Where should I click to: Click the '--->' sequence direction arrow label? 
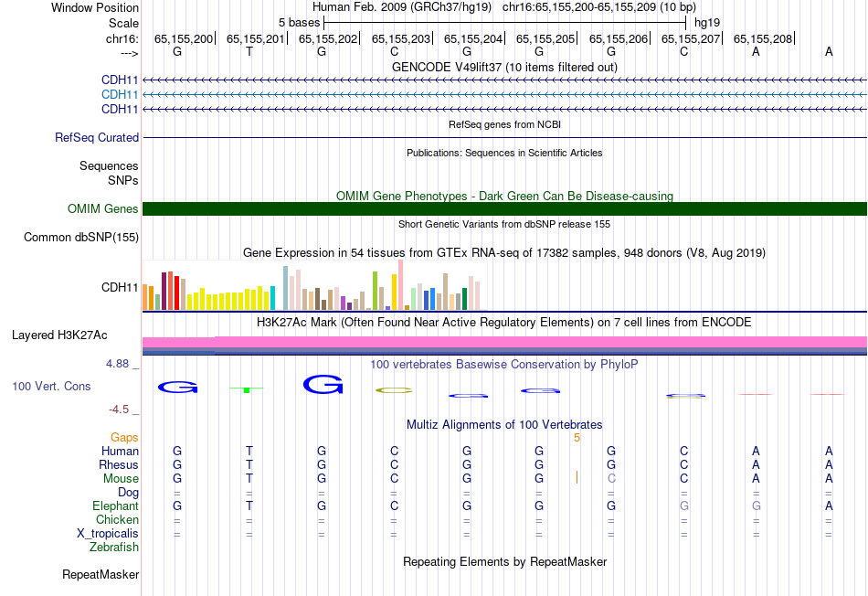pyautogui.click(x=129, y=53)
